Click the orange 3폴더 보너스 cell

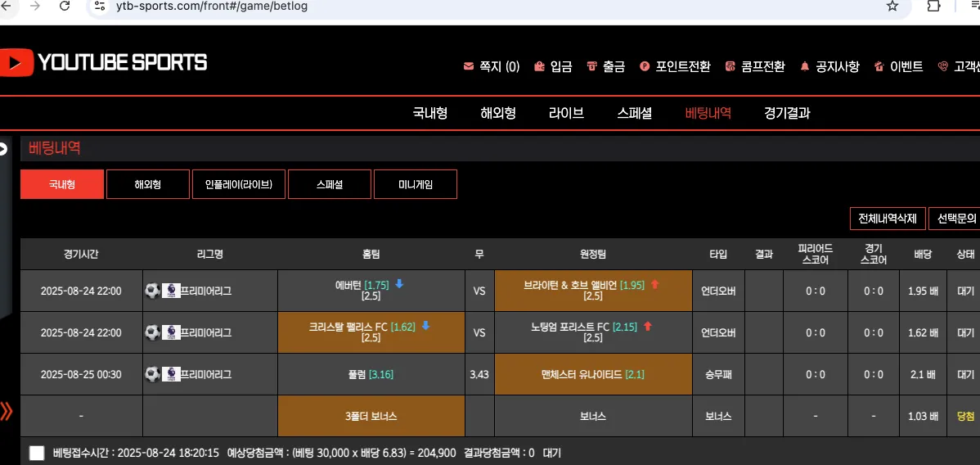(371, 416)
